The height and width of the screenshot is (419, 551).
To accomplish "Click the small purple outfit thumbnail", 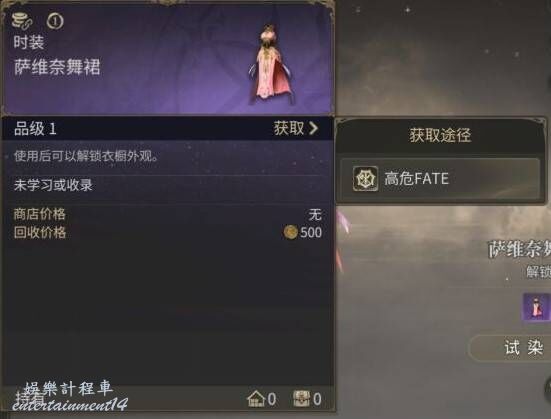I will point(537,307).
